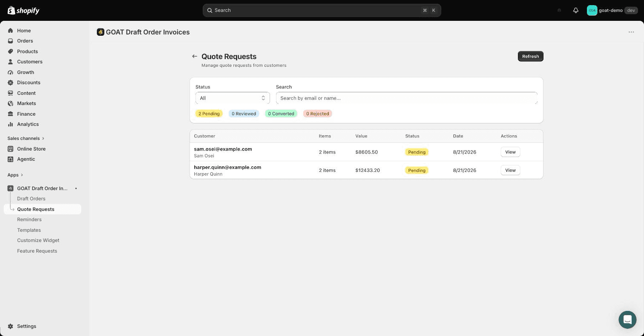Click the Home icon in sidebar
The width and height of the screenshot is (644, 336).
coord(11,31)
